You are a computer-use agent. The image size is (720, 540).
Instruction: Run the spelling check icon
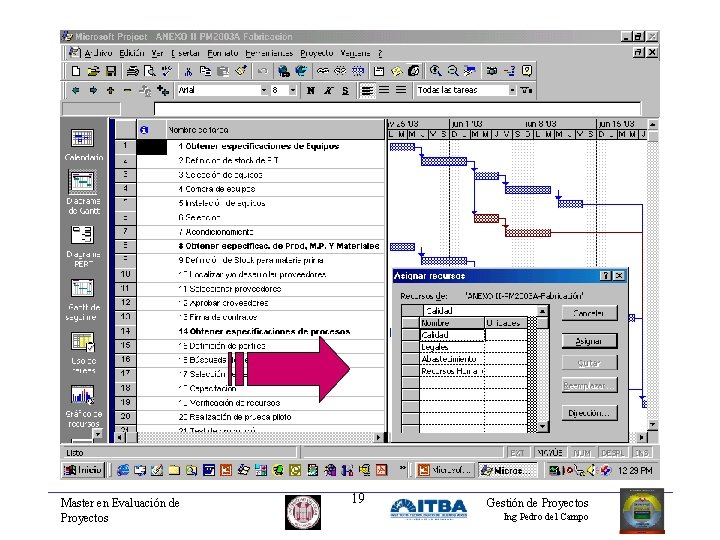point(166,71)
